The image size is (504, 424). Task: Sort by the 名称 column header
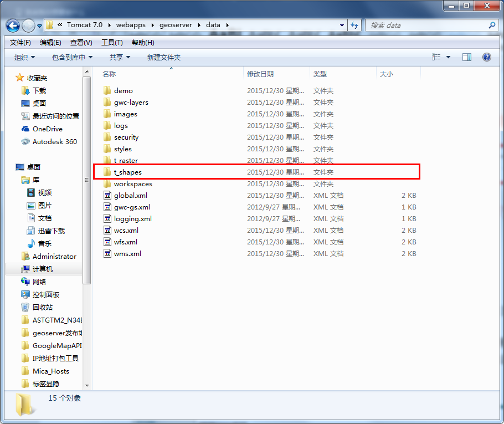109,74
